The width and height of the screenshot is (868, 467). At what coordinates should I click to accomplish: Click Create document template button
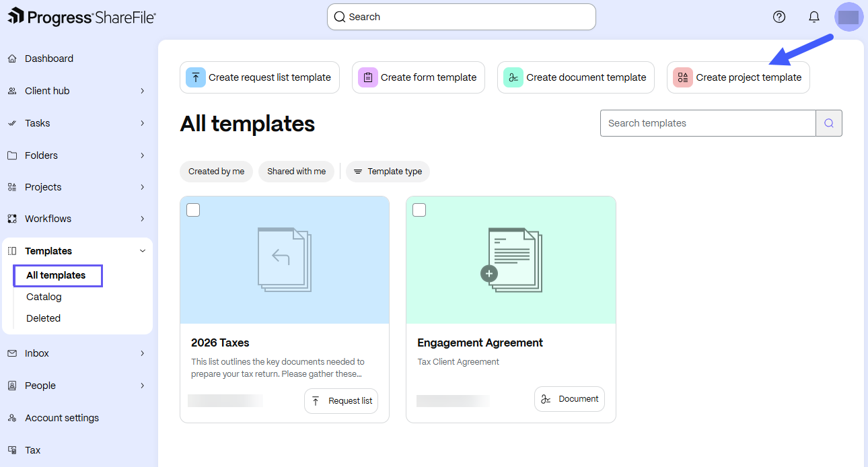click(x=576, y=77)
